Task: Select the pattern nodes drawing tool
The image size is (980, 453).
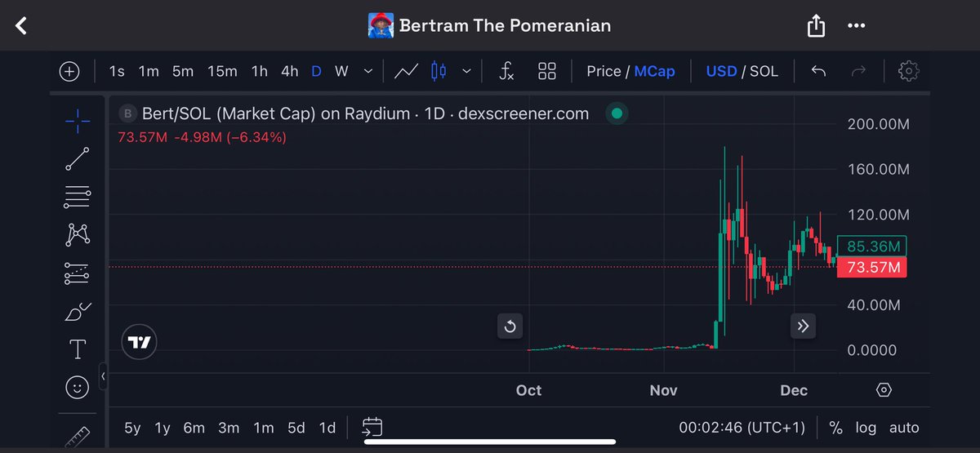Action: [78, 235]
